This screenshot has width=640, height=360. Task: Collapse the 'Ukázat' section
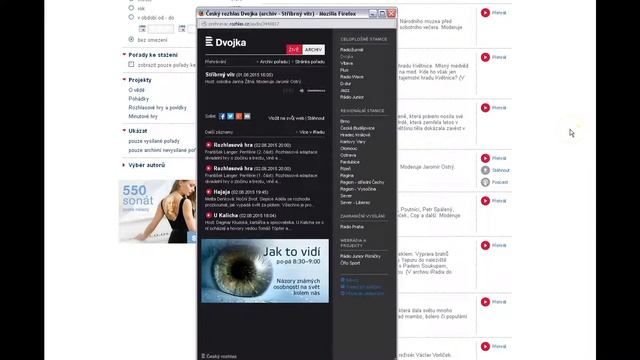124,131
